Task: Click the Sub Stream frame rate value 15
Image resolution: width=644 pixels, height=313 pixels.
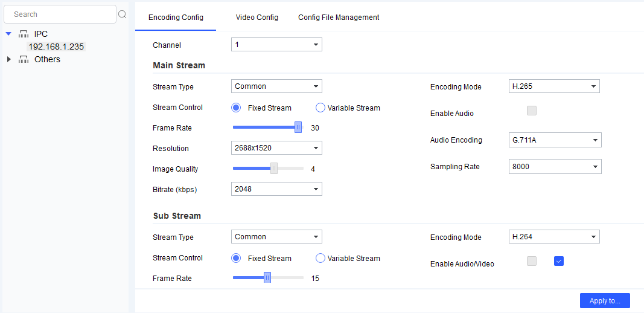Action: 315,279
